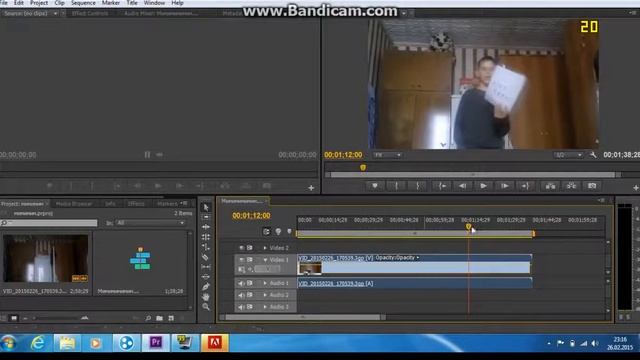Select the Rate Stretch tool
This screenshot has width=640, height=360.
pos(206,247)
